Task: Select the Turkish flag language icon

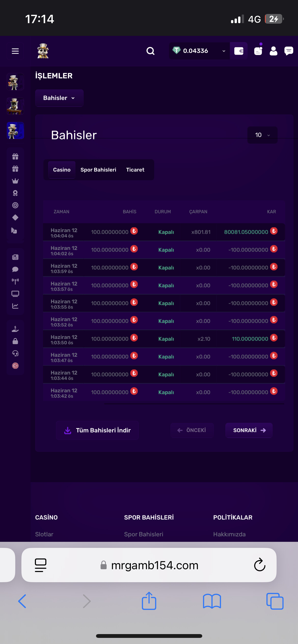Action: tap(15, 365)
